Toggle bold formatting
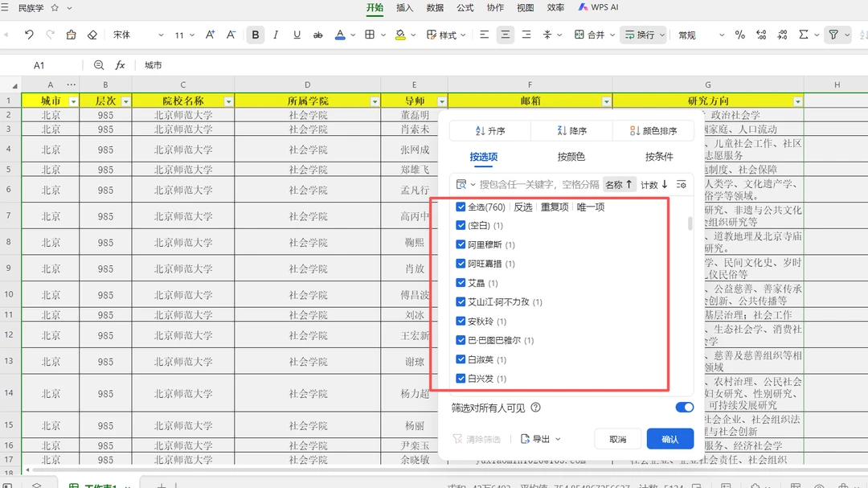 click(256, 35)
